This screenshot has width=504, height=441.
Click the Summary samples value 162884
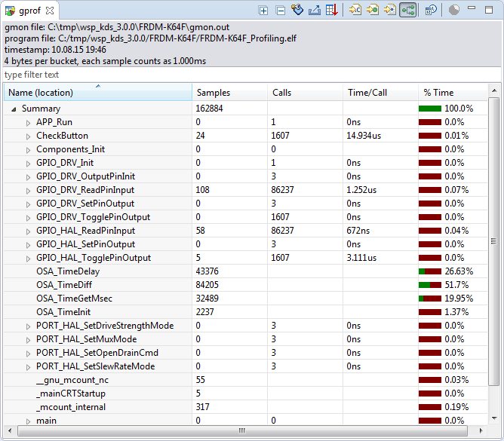pos(209,109)
